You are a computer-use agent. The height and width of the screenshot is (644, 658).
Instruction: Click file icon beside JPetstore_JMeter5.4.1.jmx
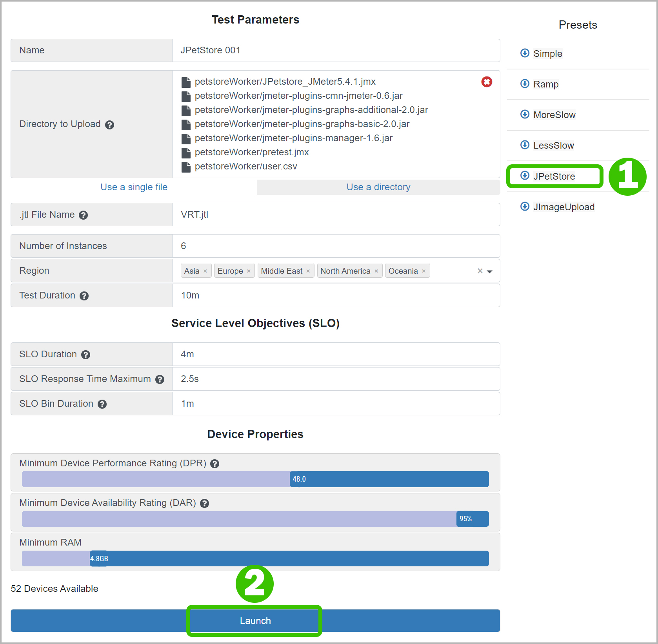[x=186, y=82]
